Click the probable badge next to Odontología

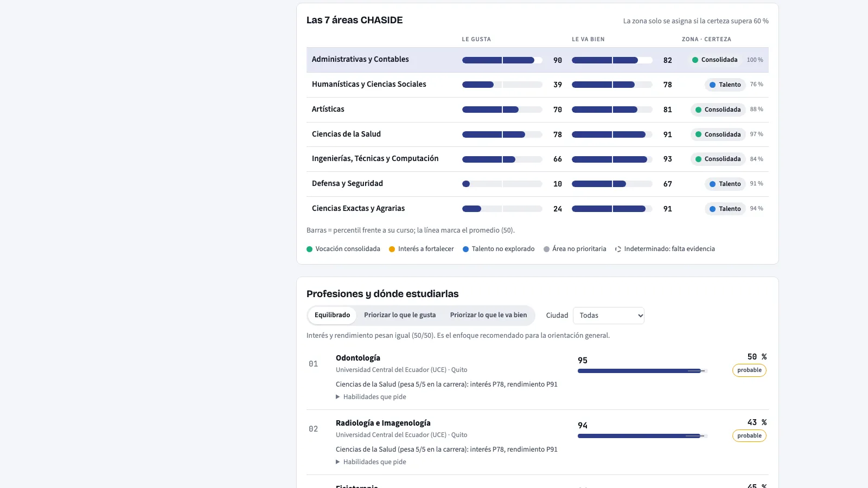[x=749, y=370]
